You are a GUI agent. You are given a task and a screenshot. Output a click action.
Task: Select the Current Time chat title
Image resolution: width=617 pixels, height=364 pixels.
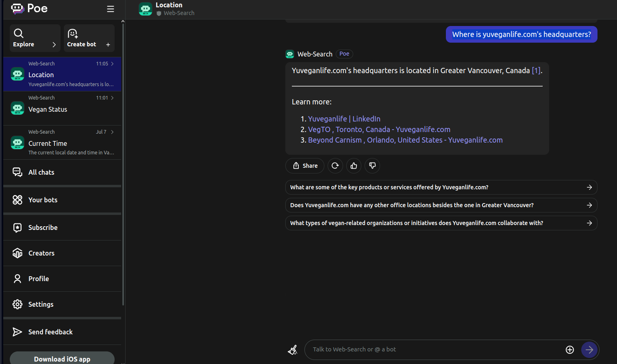coord(48,143)
